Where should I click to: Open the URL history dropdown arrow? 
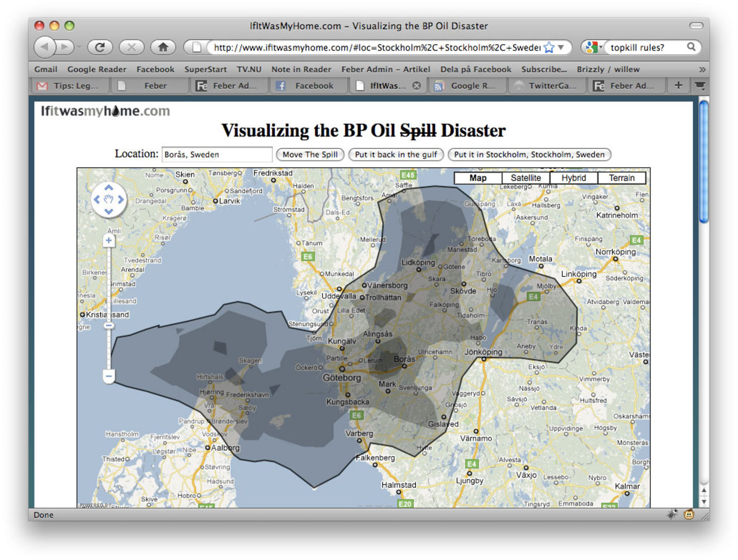pos(561,47)
